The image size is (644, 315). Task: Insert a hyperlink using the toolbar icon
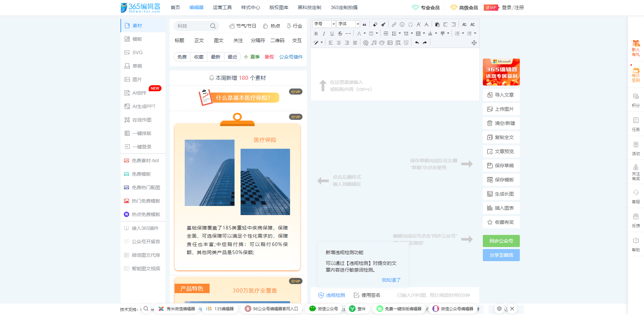(394, 24)
